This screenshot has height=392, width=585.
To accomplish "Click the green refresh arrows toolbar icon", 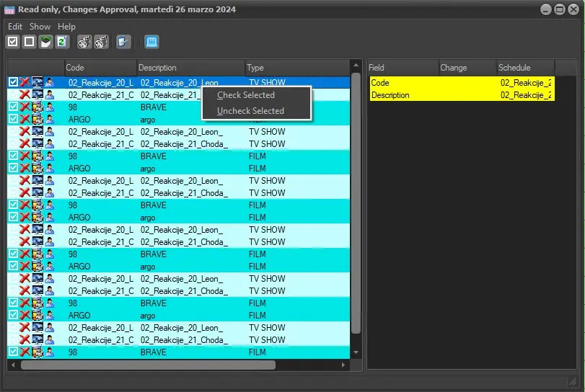I will 61,42.
